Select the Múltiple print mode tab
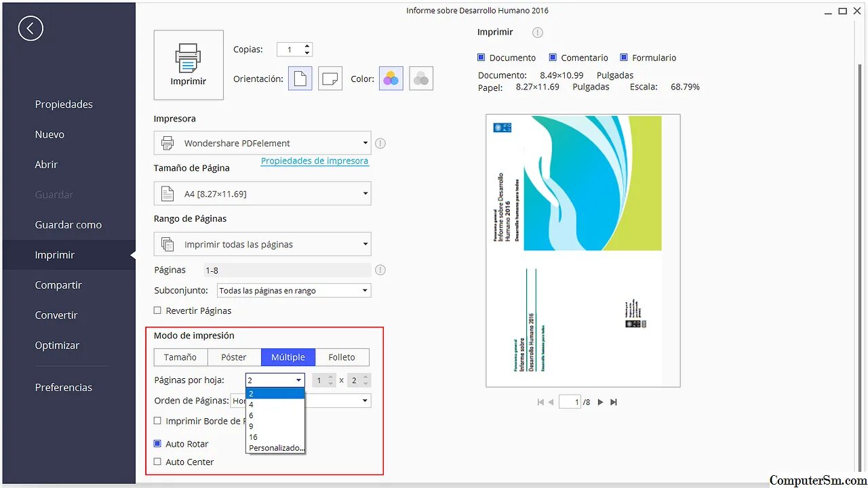This screenshot has height=488, width=868. coord(288,357)
